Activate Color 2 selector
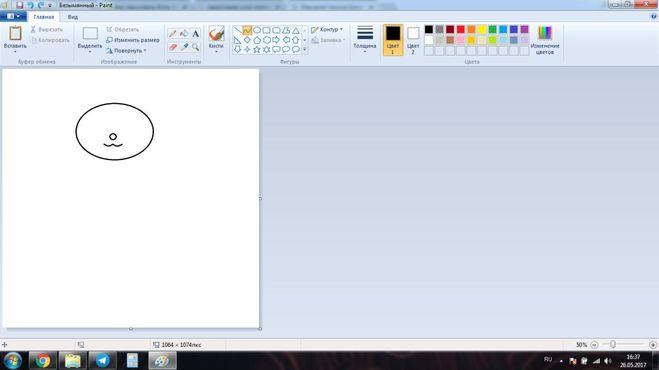This screenshot has height=370, width=659. coord(413,40)
